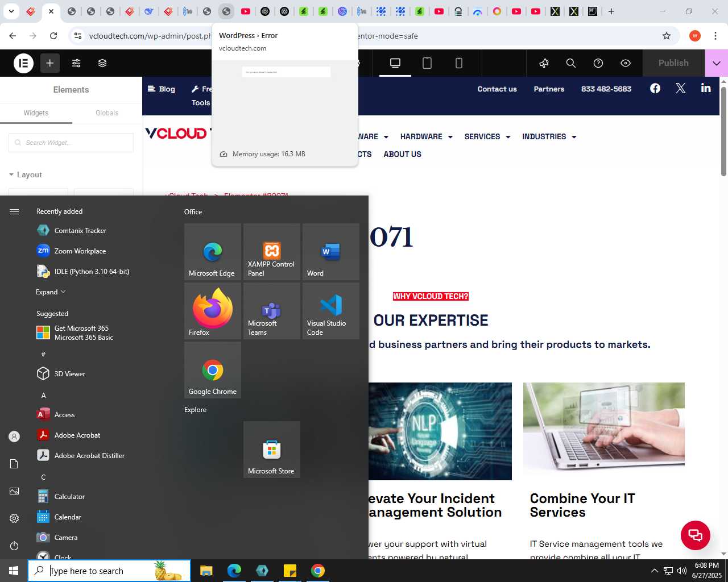Screen dimensions: 728x582
Task: Launch Microsoft Teams tile
Action: (x=272, y=311)
